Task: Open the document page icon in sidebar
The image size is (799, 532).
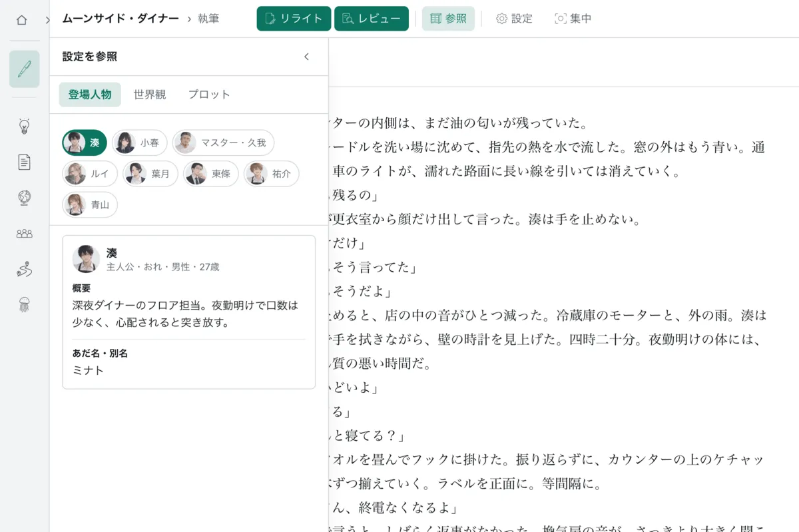Action: [25, 162]
